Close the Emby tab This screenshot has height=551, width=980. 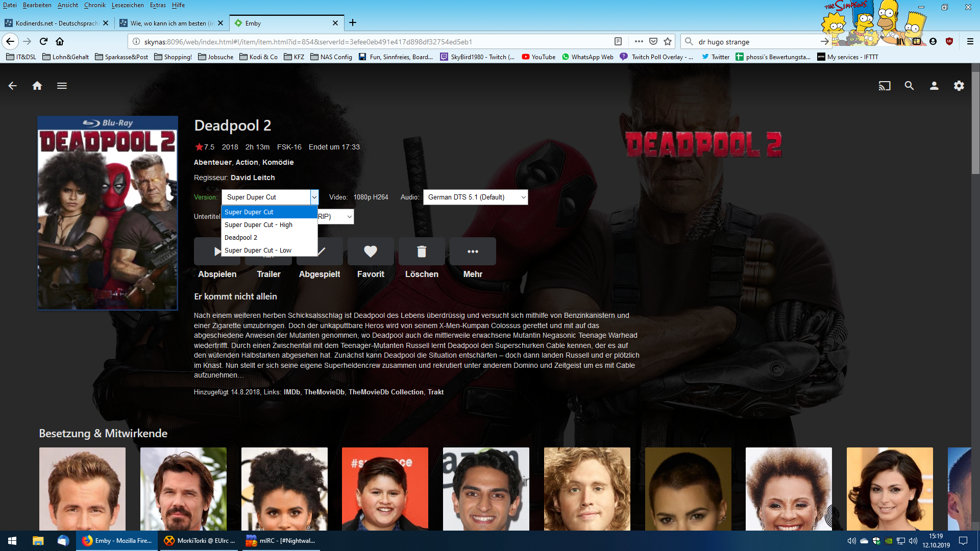pos(335,23)
